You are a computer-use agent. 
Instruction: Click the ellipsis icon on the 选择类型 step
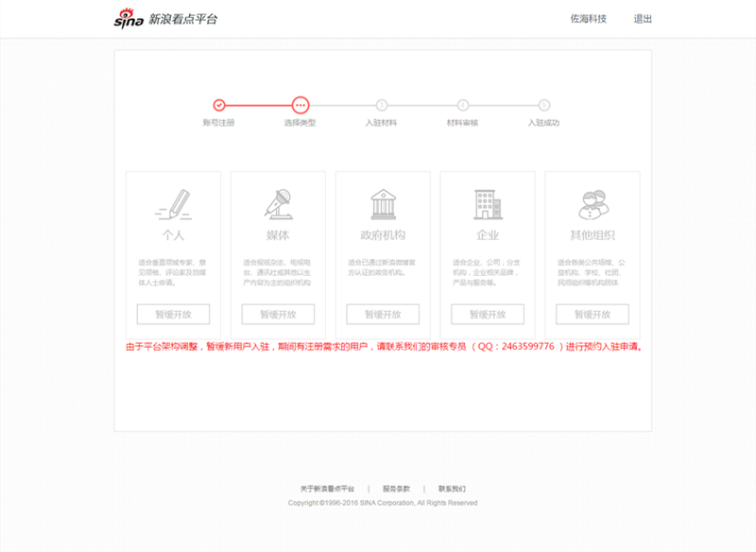pos(301,107)
